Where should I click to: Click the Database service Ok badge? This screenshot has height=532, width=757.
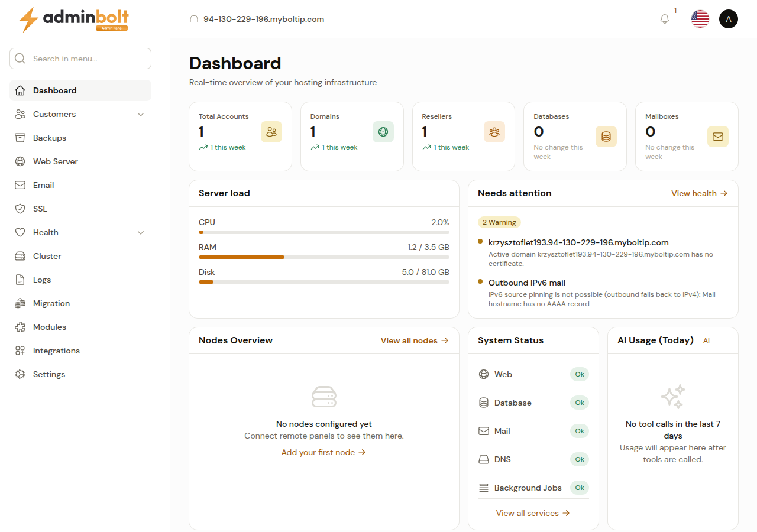click(580, 403)
